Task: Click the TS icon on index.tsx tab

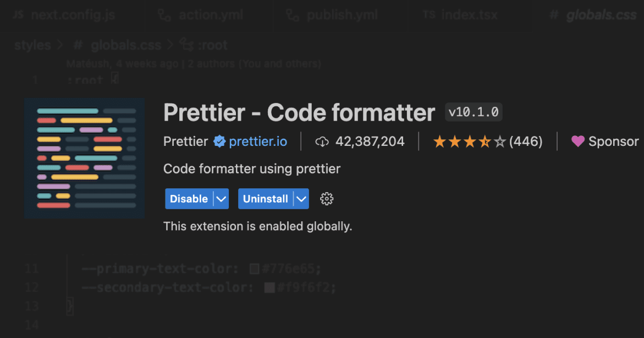Action: (429, 15)
